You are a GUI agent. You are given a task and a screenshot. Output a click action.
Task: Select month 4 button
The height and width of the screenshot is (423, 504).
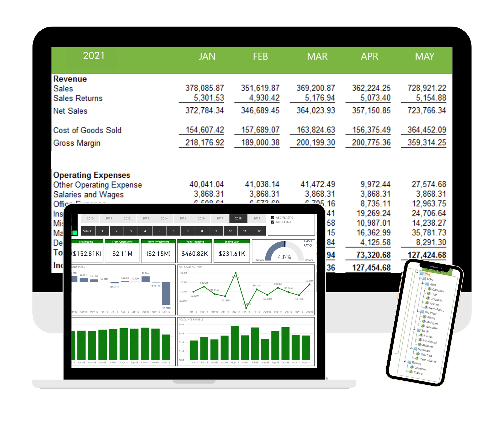coord(145,231)
